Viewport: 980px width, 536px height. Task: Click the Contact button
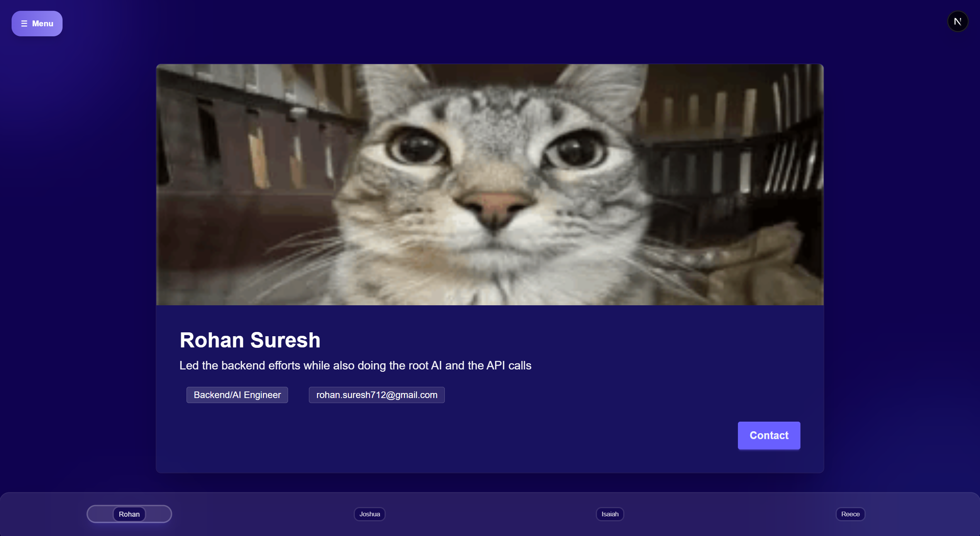pyautogui.click(x=768, y=435)
